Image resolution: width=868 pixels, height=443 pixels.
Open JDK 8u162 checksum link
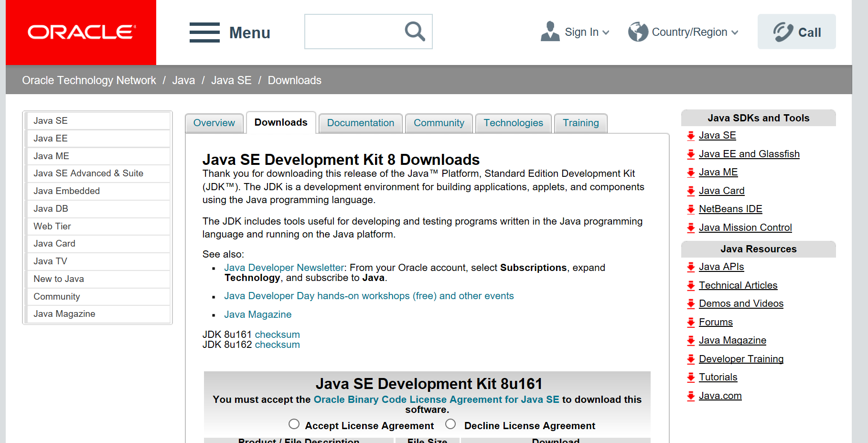pyautogui.click(x=278, y=345)
